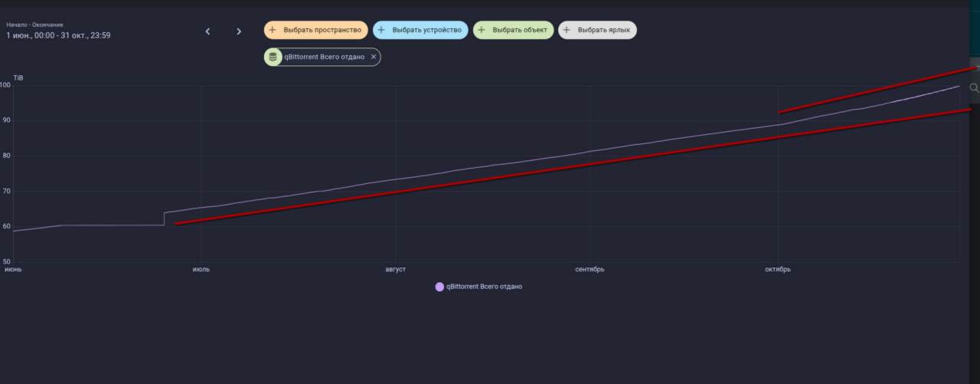Open the Выбрать пространство selector

click(x=322, y=30)
